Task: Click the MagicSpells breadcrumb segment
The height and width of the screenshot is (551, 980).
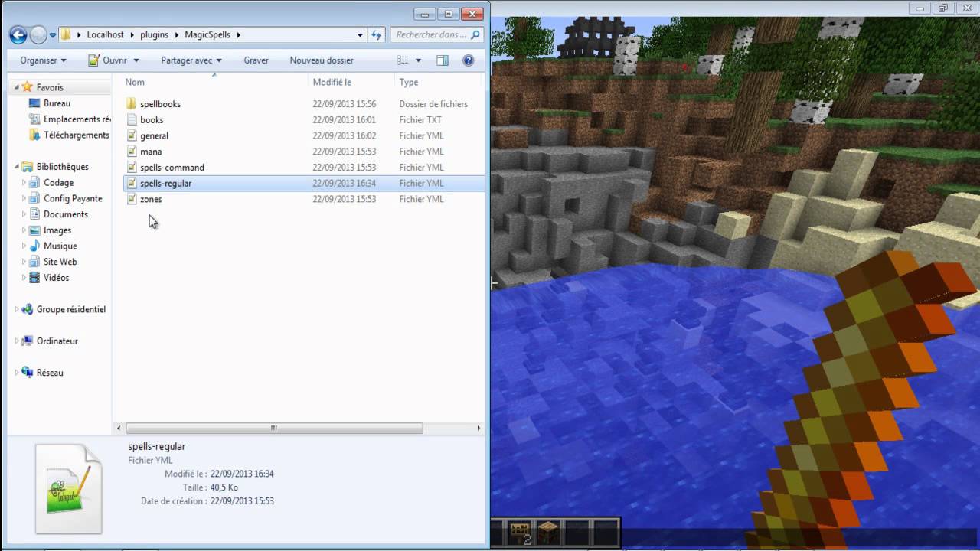Action: click(207, 34)
